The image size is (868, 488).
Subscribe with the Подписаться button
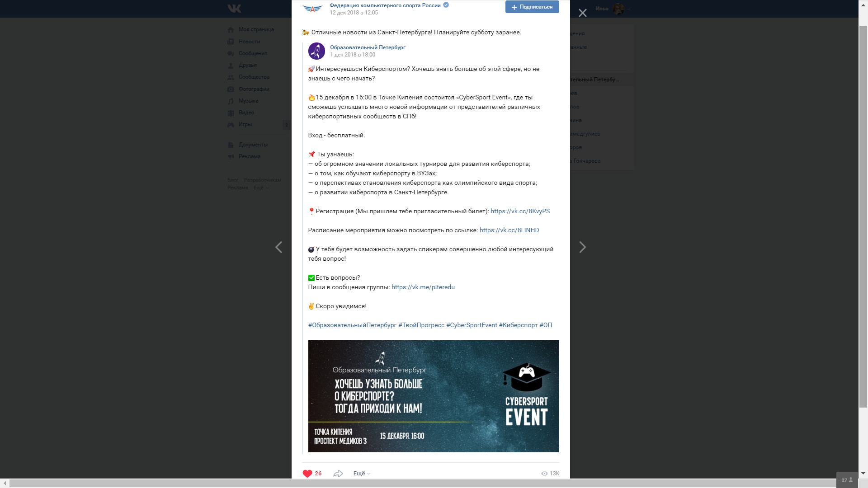tap(532, 7)
